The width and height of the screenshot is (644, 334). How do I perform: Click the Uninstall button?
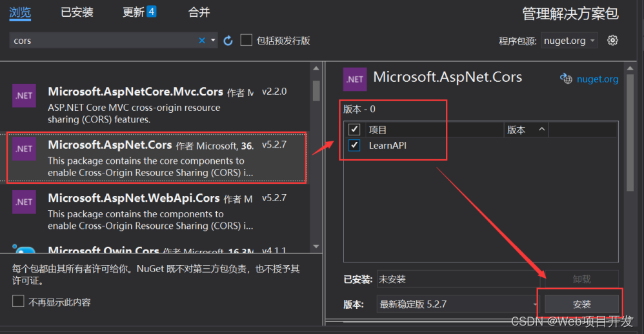click(x=581, y=279)
